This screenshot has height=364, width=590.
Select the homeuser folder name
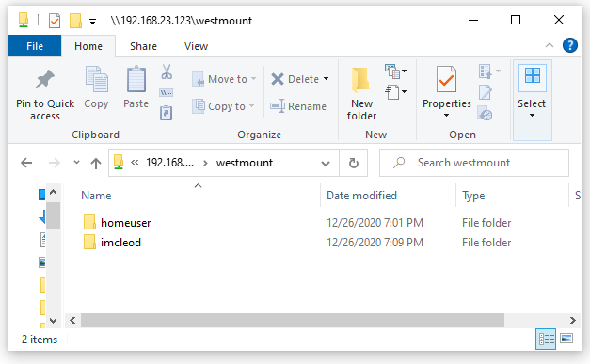pyautogui.click(x=126, y=223)
